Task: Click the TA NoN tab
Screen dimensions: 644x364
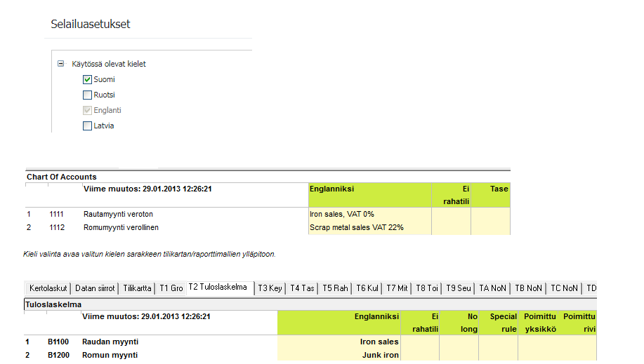Action: pyautogui.click(x=493, y=288)
